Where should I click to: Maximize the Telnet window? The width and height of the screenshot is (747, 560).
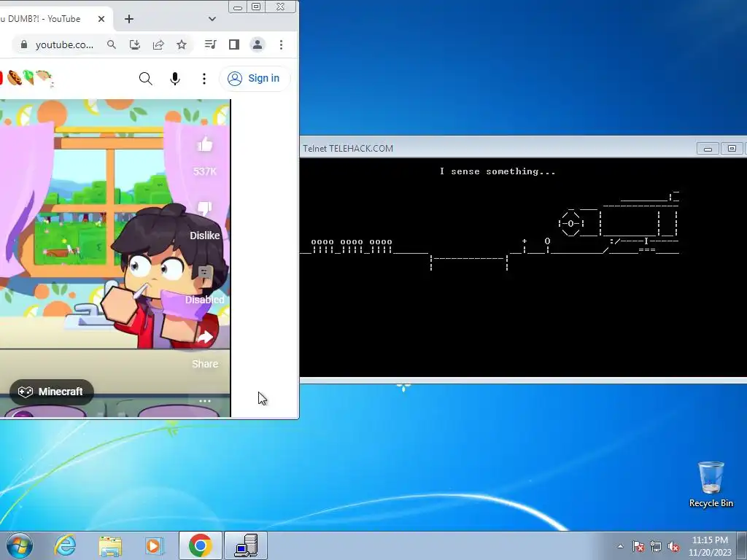(732, 149)
